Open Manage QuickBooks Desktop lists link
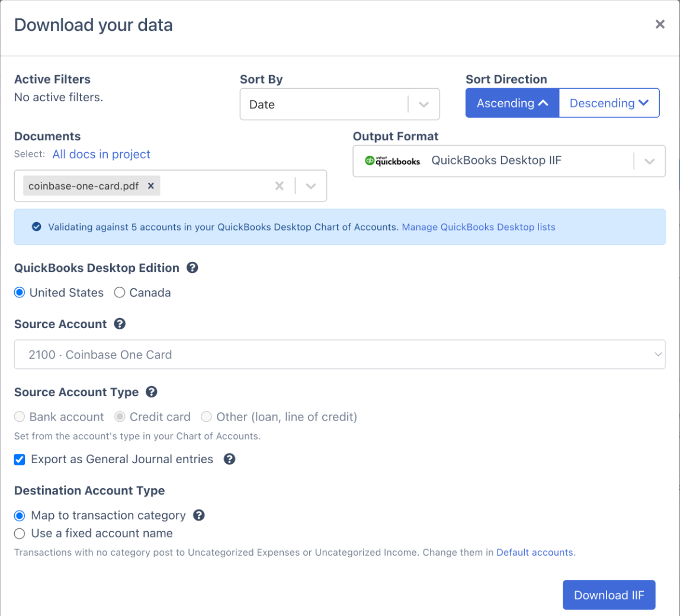Viewport: 680px width, 616px height. pos(479,227)
